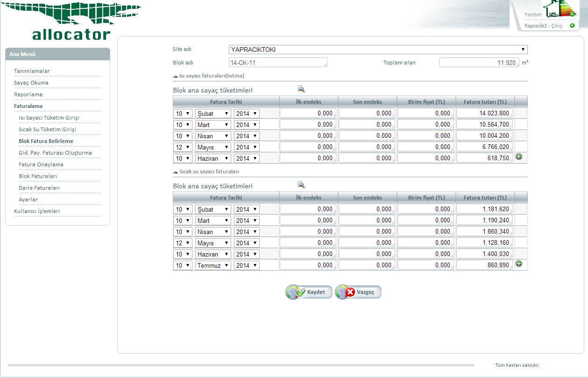The image size is (588, 378).
Task: Open the month dropdown showing Temmuz
Action: coord(213,265)
